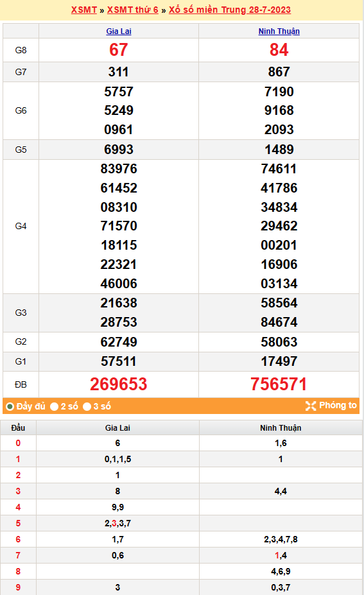Click the G4 prize row label
364x595 pixels.
pos(21,227)
